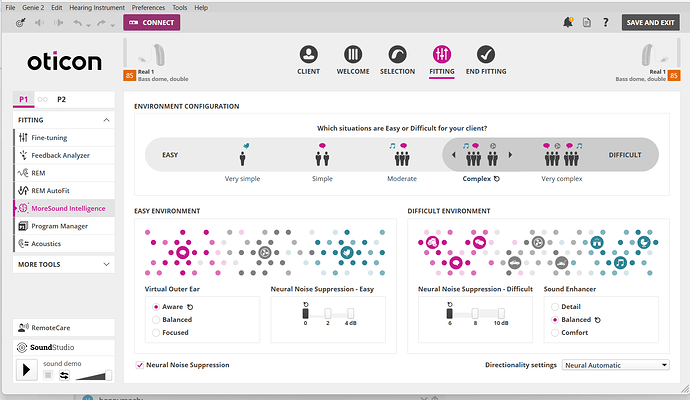
Task: Open redo history dropdown arrow
Action: 113,26
